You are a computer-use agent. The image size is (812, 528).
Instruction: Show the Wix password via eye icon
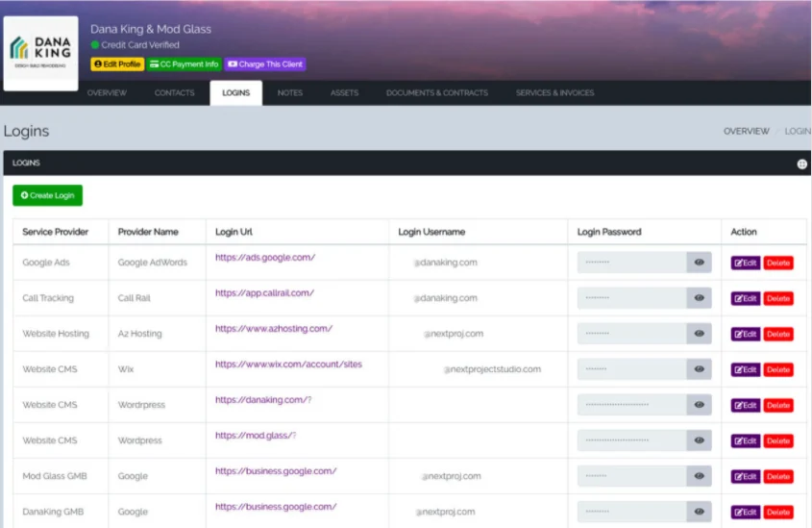(700, 369)
